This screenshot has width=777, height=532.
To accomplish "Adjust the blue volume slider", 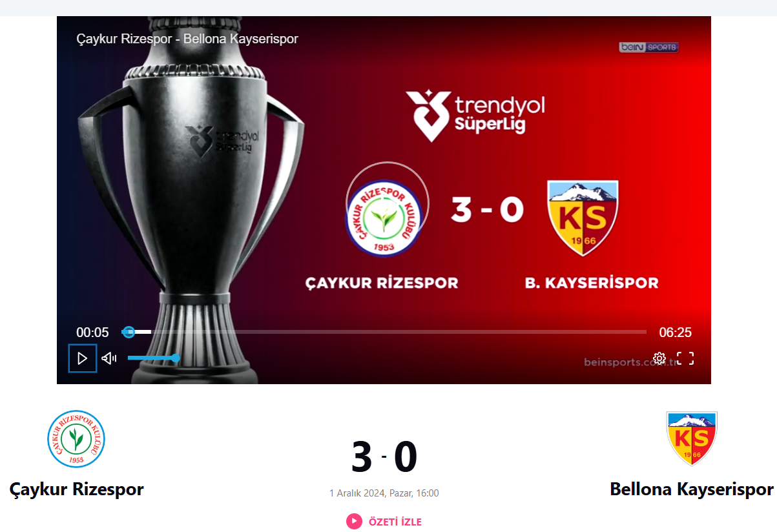I will pos(152,358).
